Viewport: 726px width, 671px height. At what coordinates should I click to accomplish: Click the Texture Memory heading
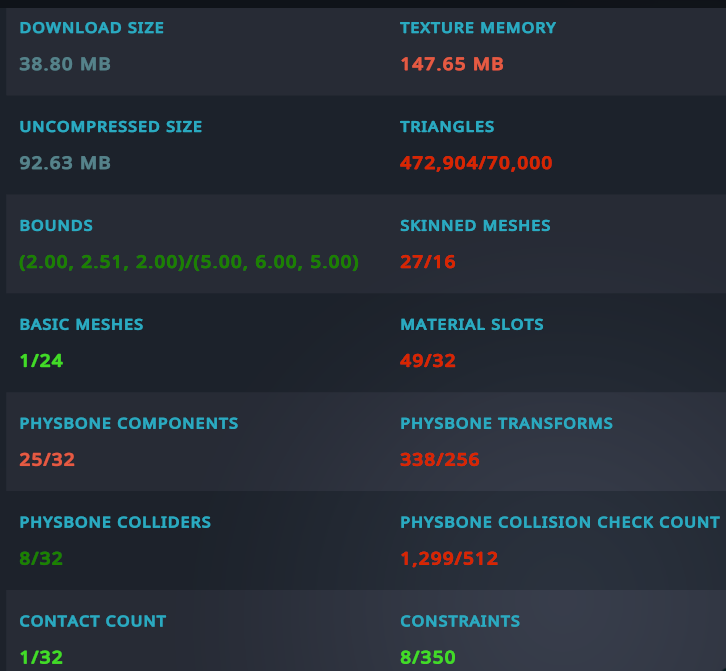tap(477, 28)
